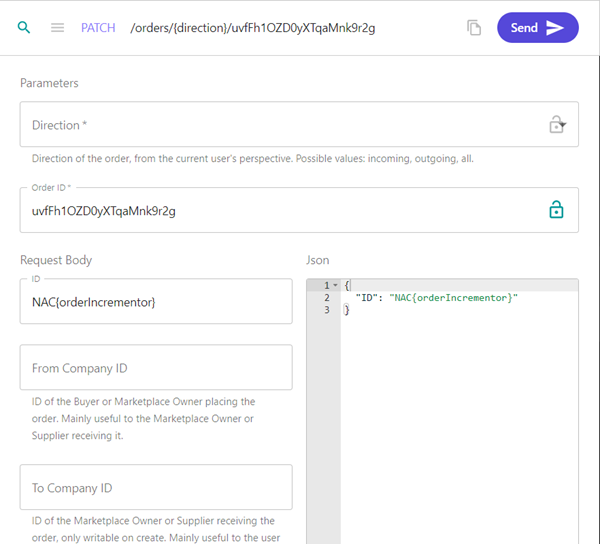Click the PATCH method label
The height and width of the screenshot is (544, 600).
(x=98, y=28)
